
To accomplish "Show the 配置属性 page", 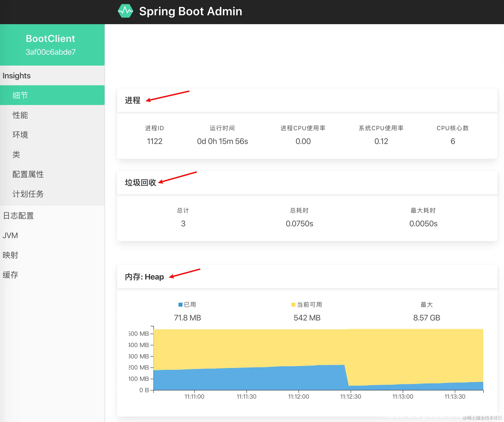I will pos(52,174).
